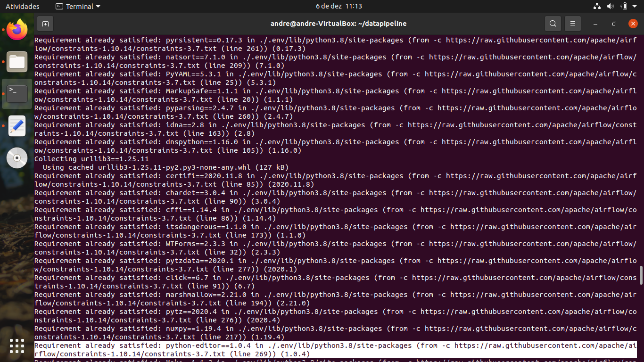Search in terminal output
644x362 pixels.
click(x=553, y=24)
